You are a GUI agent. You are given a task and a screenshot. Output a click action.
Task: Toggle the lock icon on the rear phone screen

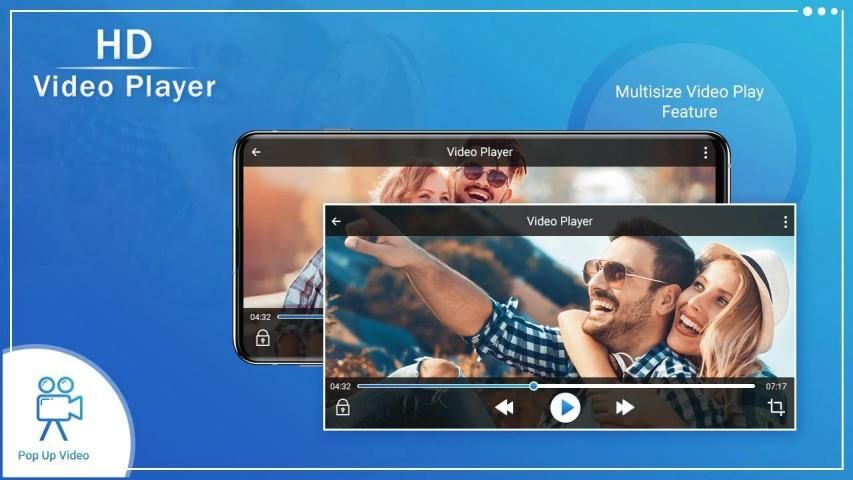point(262,338)
